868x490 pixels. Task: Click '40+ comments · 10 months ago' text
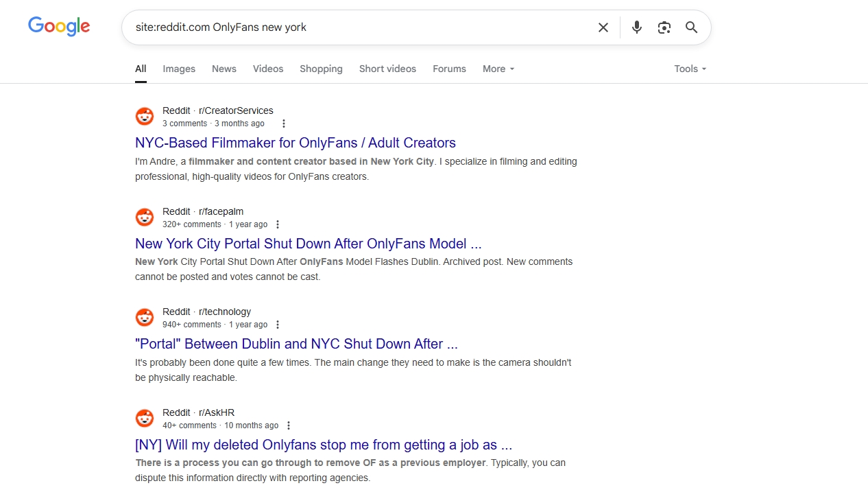click(221, 425)
